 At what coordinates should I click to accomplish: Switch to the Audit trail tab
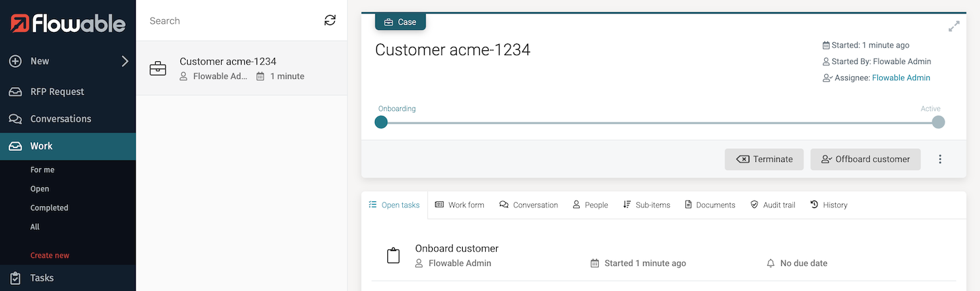click(772, 205)
